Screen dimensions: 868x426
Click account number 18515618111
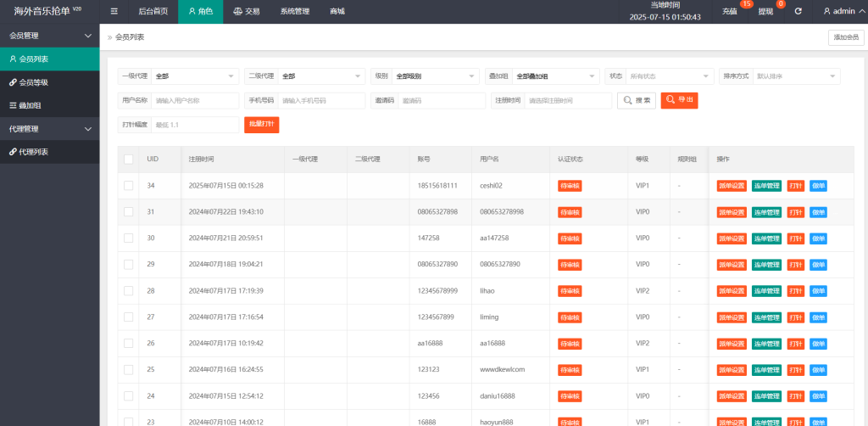pyautogui.click(x=437, y=186)
